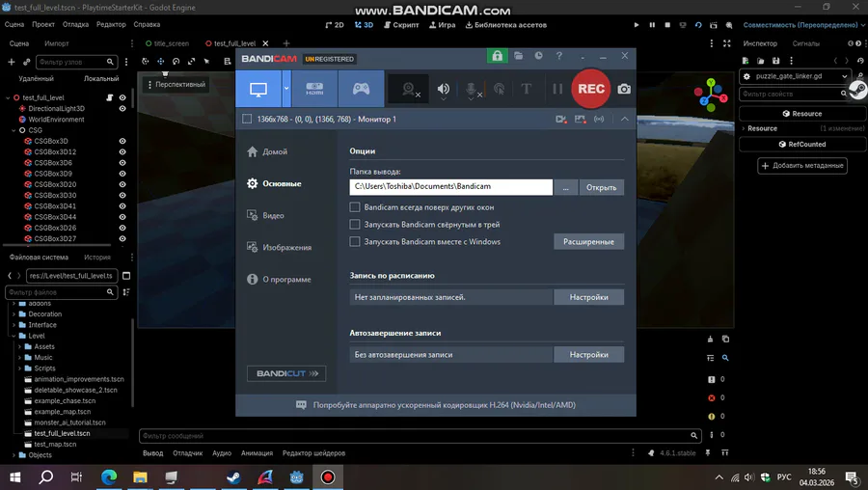Open Bandicam output folder icon in title bar

pyautogui.click(x=518, y=56)
